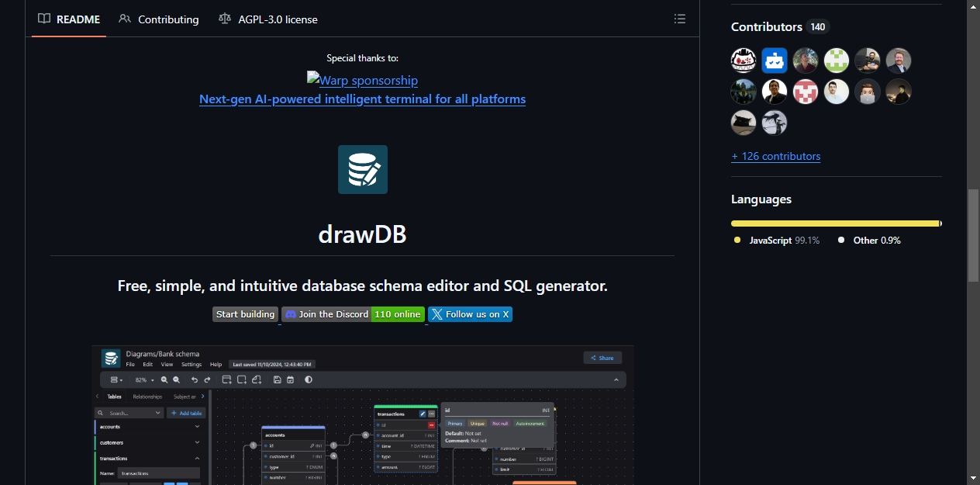Click the vertical scrollbar thumb
This screenshot has width=980, height=485.
click(974, 235)
